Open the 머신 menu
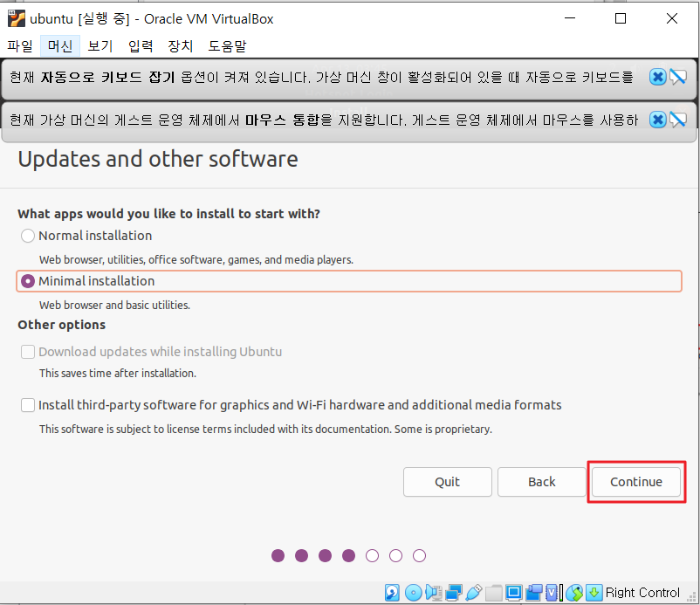 point(60,46)
